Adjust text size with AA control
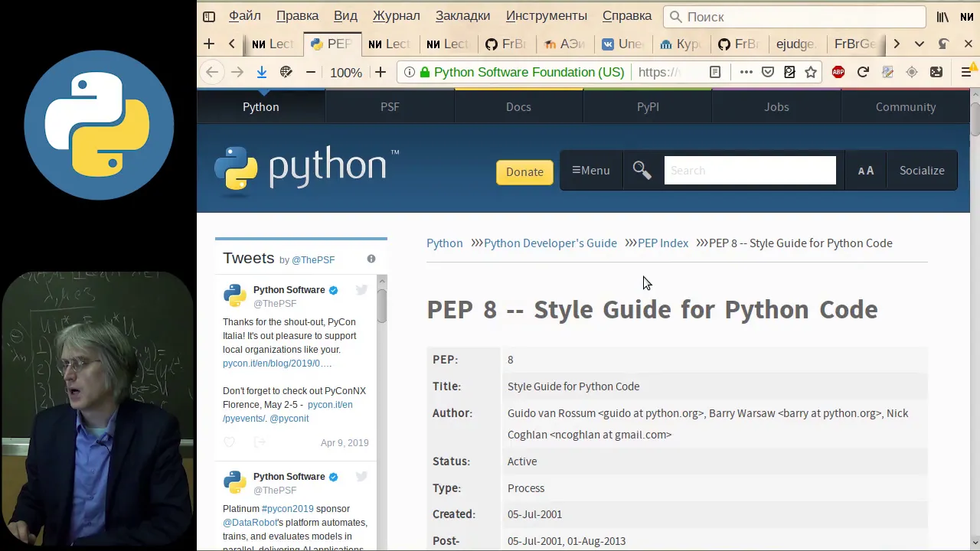Viewport: 980px width, 551px height. pos(866,171)
